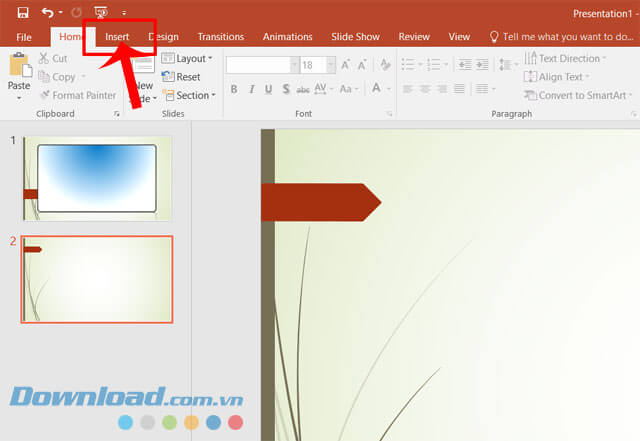Open Line Spacing options

(x=509, y=65)
